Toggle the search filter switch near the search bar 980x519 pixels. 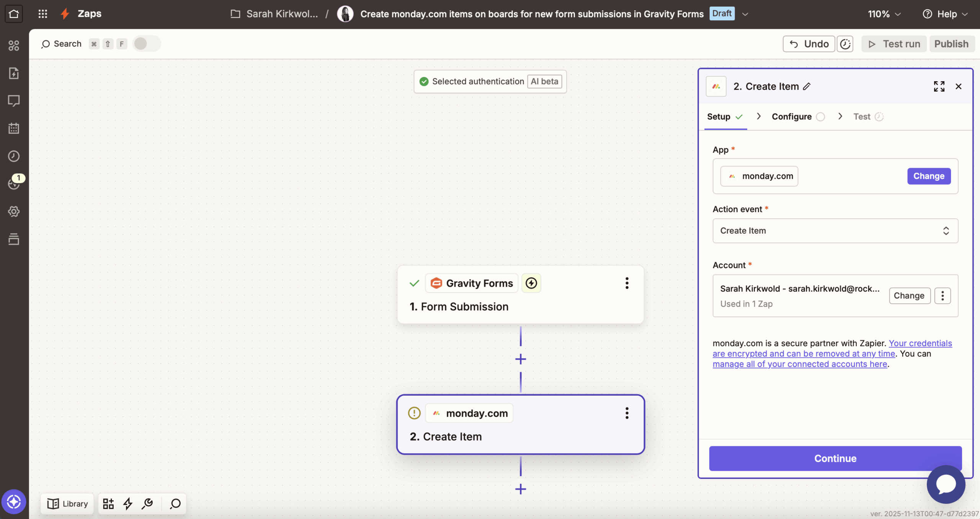tap(147, 43)
